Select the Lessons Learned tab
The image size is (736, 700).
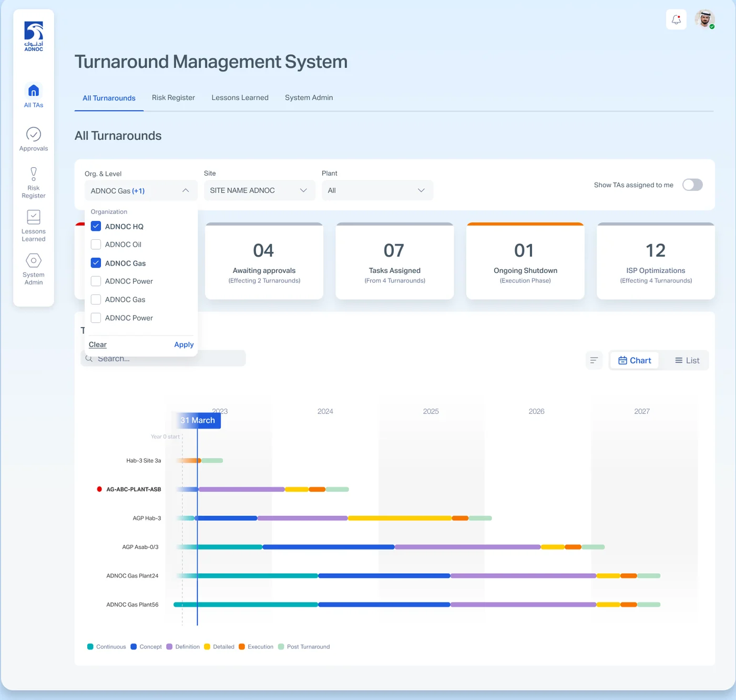240,98
